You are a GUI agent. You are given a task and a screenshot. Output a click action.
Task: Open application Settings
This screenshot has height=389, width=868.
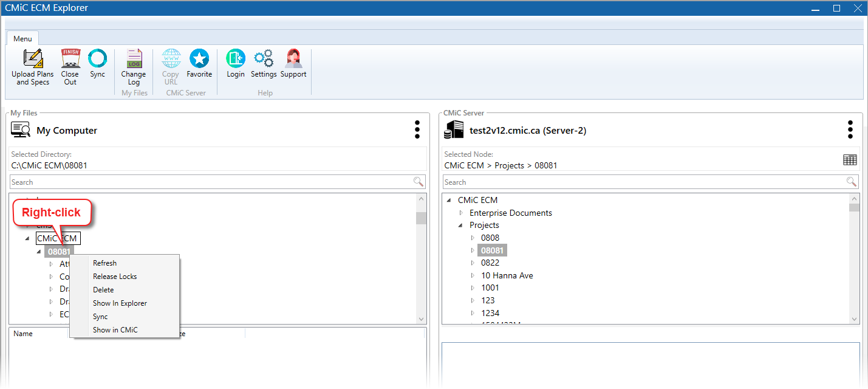point(264,63)
